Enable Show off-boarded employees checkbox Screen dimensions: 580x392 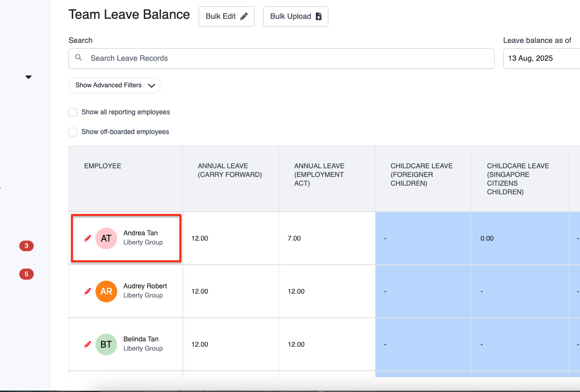(73, 132)
